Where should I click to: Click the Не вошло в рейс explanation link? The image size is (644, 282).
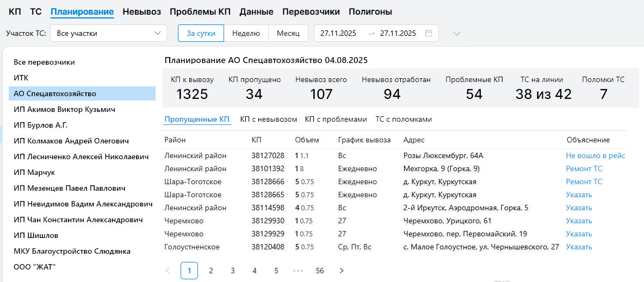(596, 155)
